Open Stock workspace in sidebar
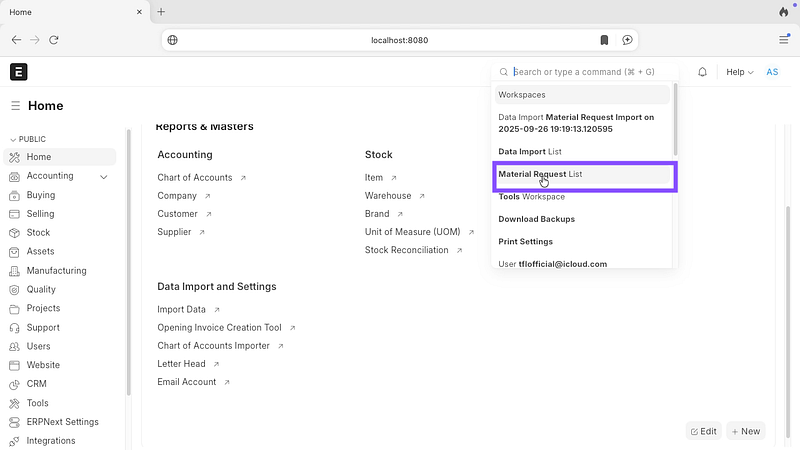Image resolution: width=800 pixels, height=450 pixels. [38, 233]
